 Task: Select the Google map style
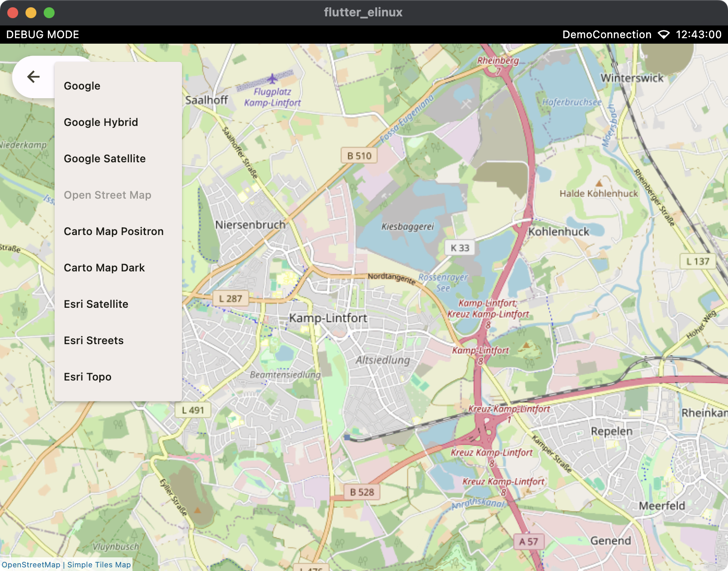118,86
